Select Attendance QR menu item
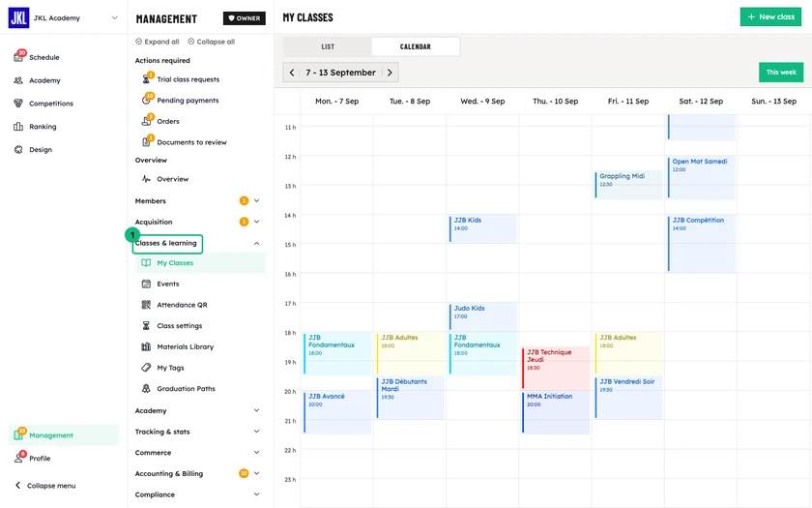 201,305
